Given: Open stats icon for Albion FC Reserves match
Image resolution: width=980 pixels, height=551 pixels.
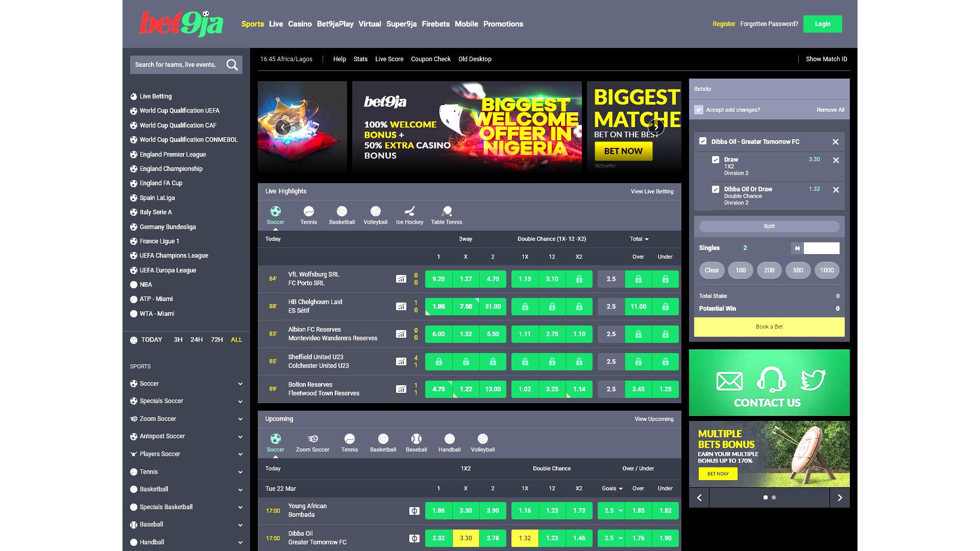Looking at the screenshot, I should 401,334.
